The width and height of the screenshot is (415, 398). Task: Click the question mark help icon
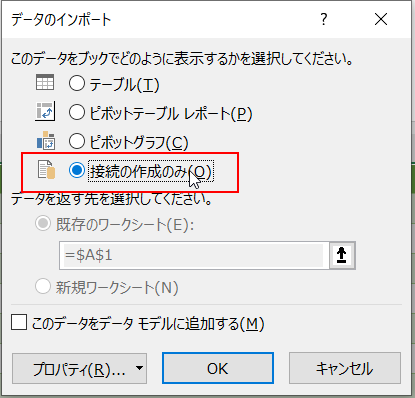pos(324,19)
